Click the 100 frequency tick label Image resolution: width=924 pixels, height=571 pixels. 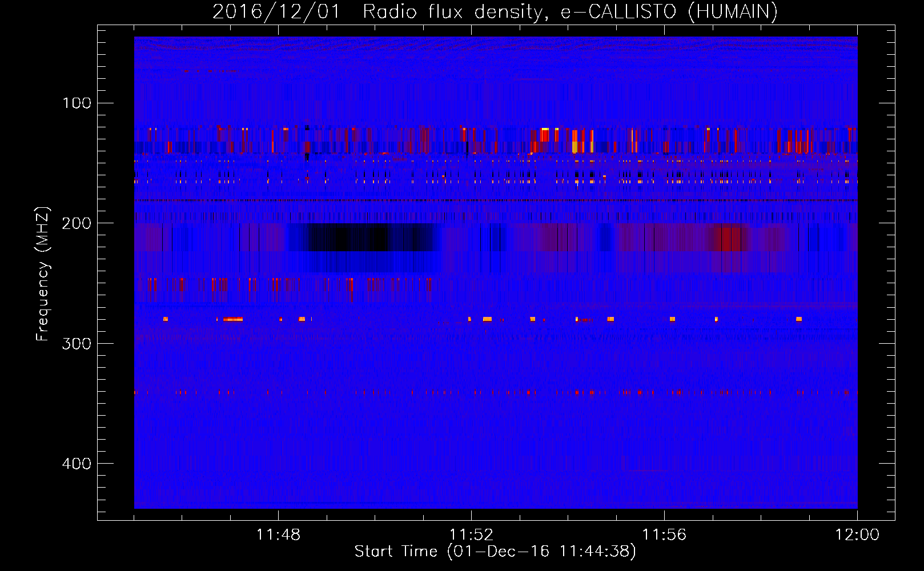coord(77,103)
